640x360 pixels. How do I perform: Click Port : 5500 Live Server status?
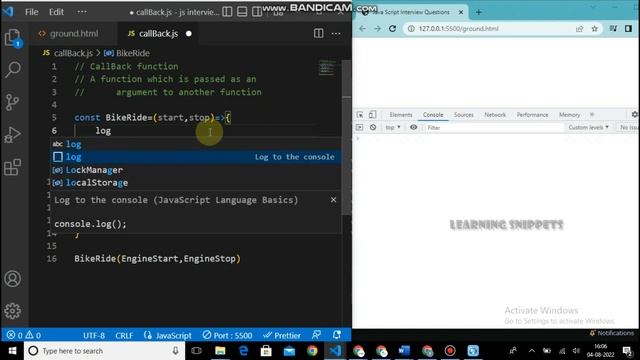227,335
